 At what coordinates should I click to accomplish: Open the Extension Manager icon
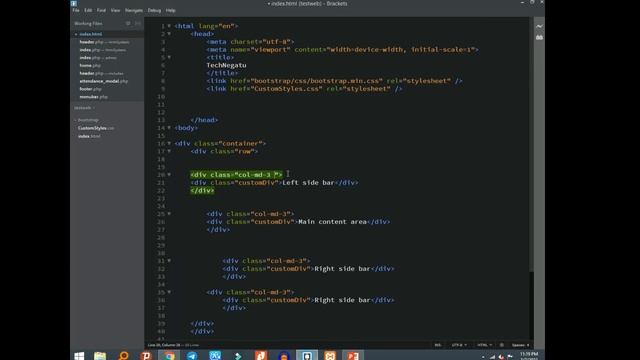(539, 37)
